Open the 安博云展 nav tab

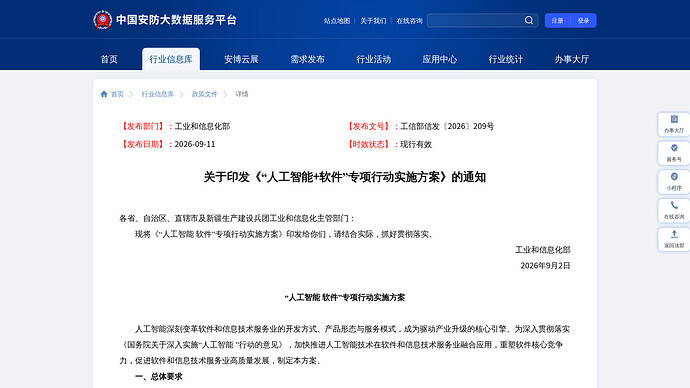tap(241, 59)
